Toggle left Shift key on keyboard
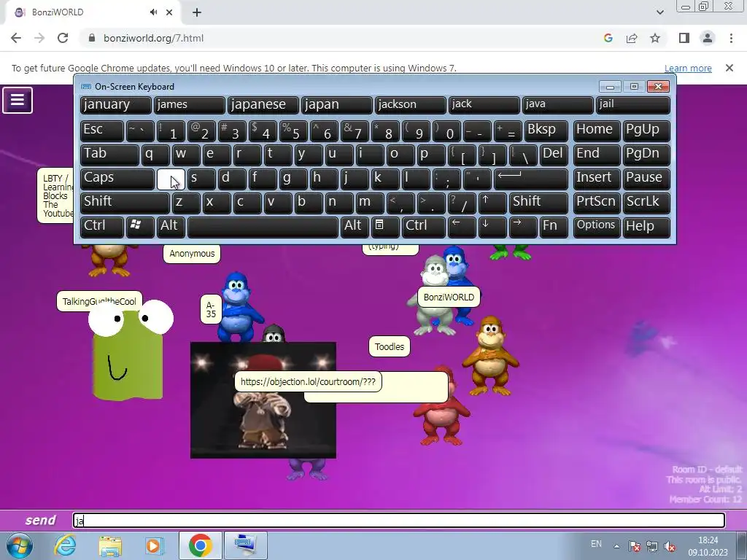 tap(125, 203)
